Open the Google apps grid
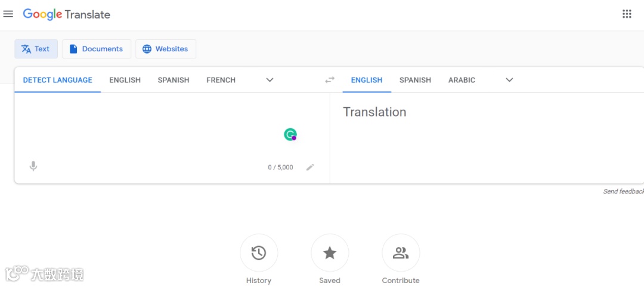Image resolution: width=644 pixels, height=286 pixels. tap(627, 14)
